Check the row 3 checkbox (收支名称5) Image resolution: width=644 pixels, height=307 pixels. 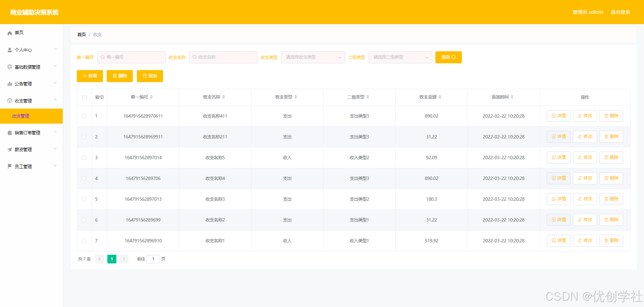(84, 158)
